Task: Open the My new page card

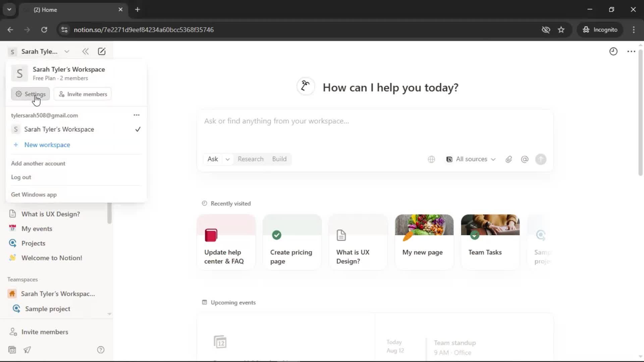Action: pos(424,242)
